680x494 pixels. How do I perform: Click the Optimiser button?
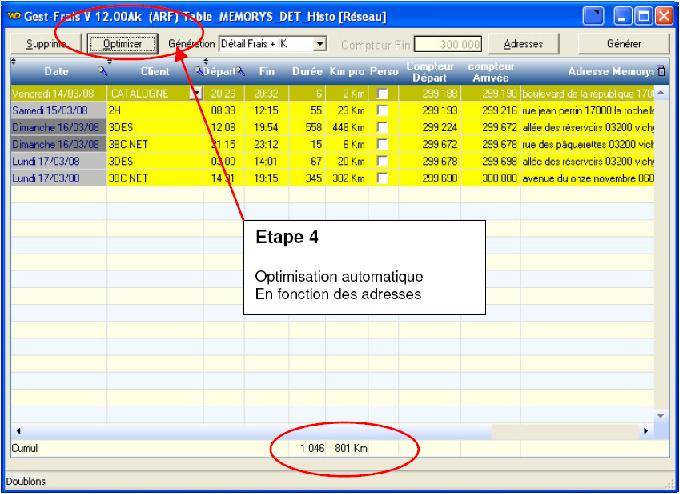121,44
